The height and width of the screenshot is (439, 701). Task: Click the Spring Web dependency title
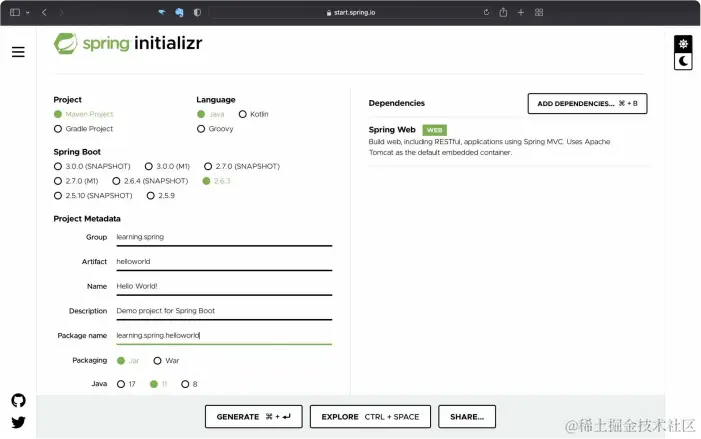tap(392, 130)
